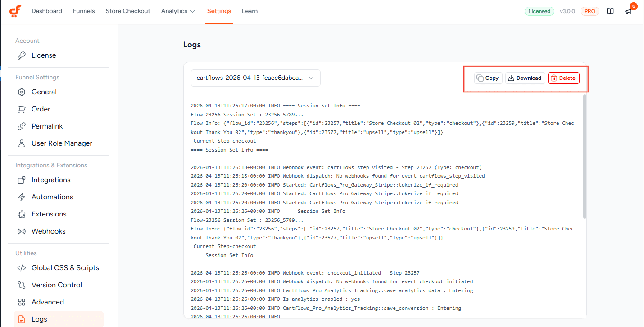Click the Licensed status badge
The image size is (644, 327).
click(x=540, y=11)
